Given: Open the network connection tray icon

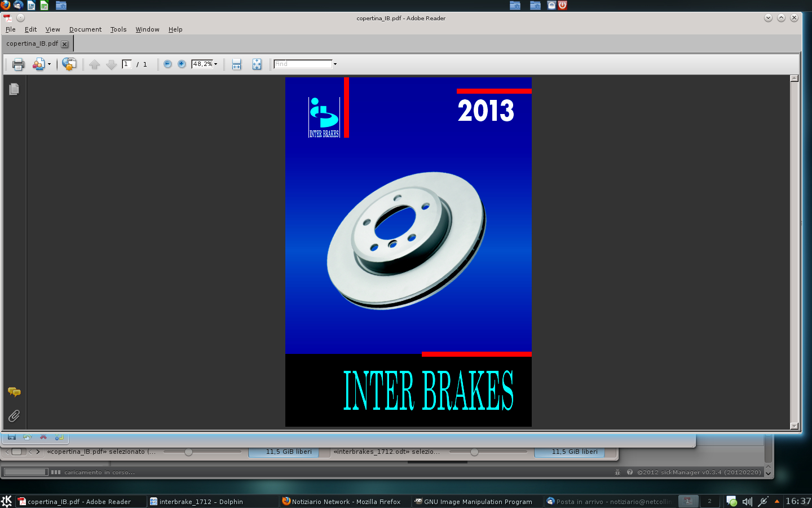Looking at the screenshot, I should 763,501.
